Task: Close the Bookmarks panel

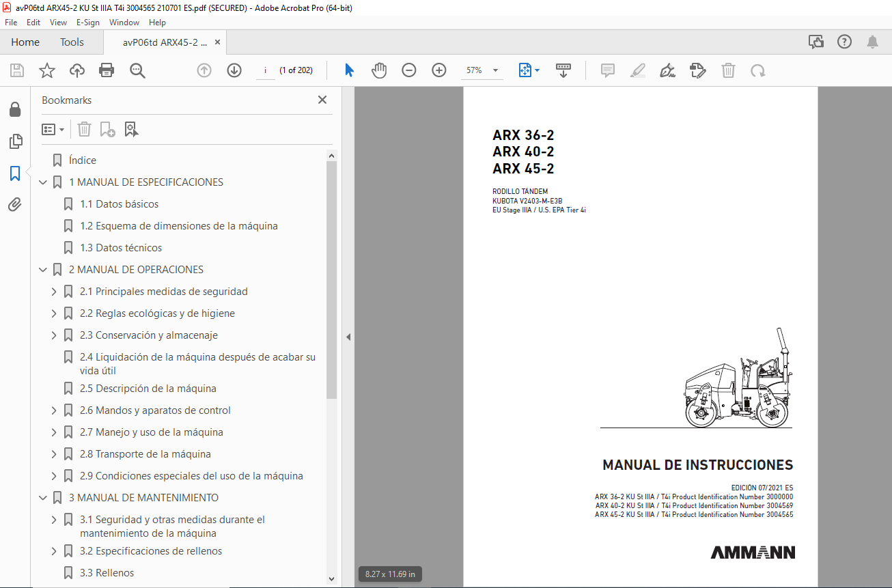Action: pyautogui.click(x=322, y=100)
